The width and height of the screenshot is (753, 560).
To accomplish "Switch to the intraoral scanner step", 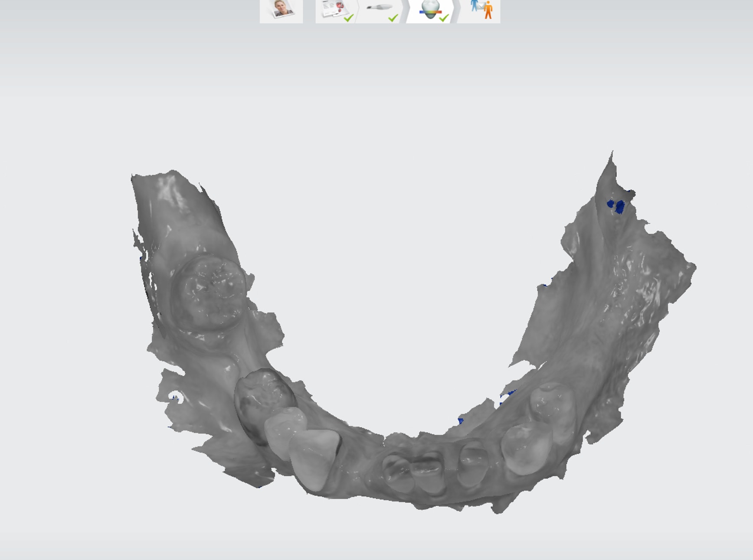I will click(x=381, y=10).
